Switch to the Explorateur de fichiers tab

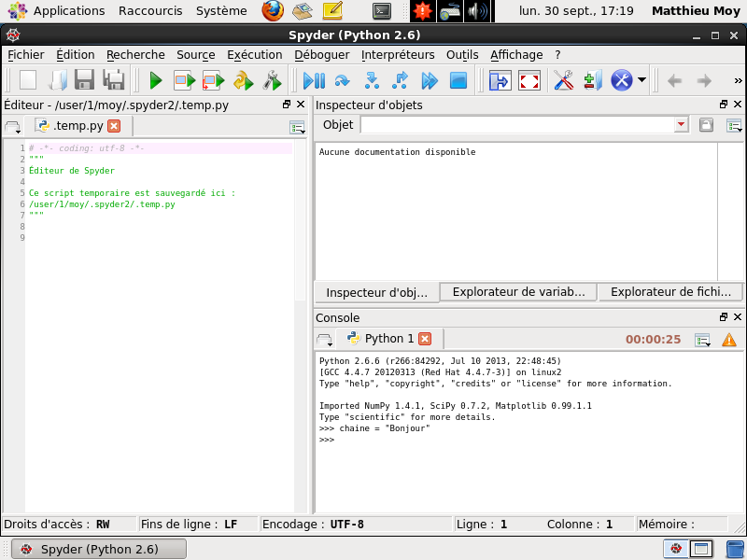click(x=670, y=292)
